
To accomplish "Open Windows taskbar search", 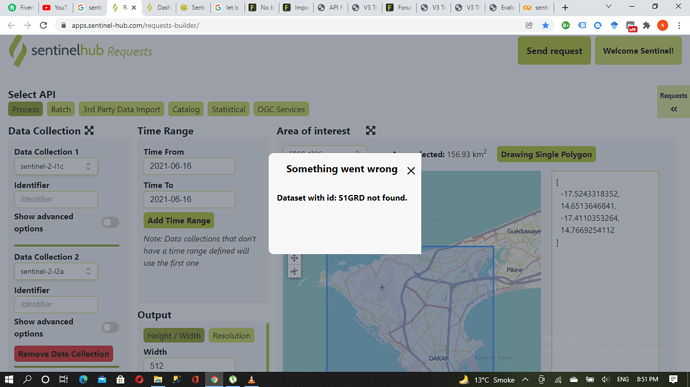I will (x=27, y=380).
